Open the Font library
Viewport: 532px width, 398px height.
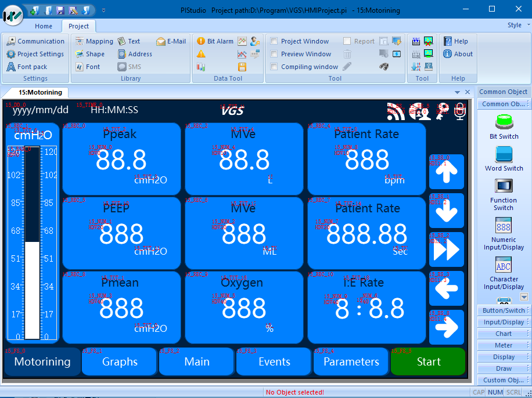point(88,67)
